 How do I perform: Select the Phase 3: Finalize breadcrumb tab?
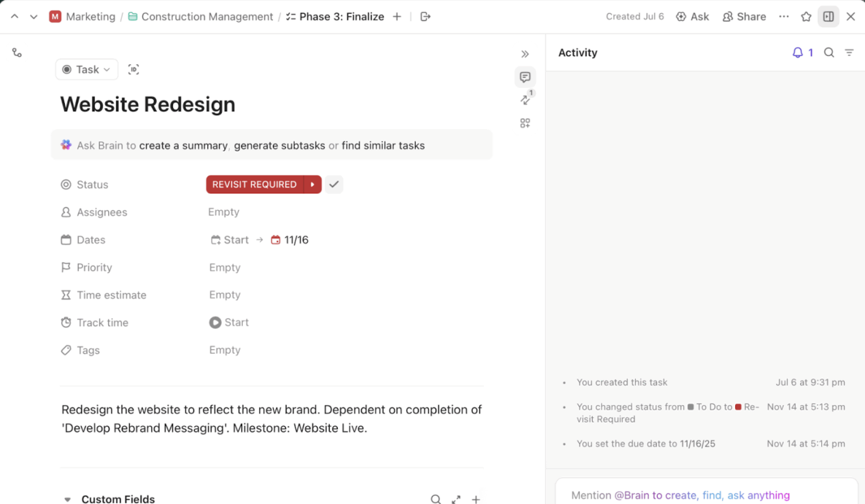click(x=342, y=17)
